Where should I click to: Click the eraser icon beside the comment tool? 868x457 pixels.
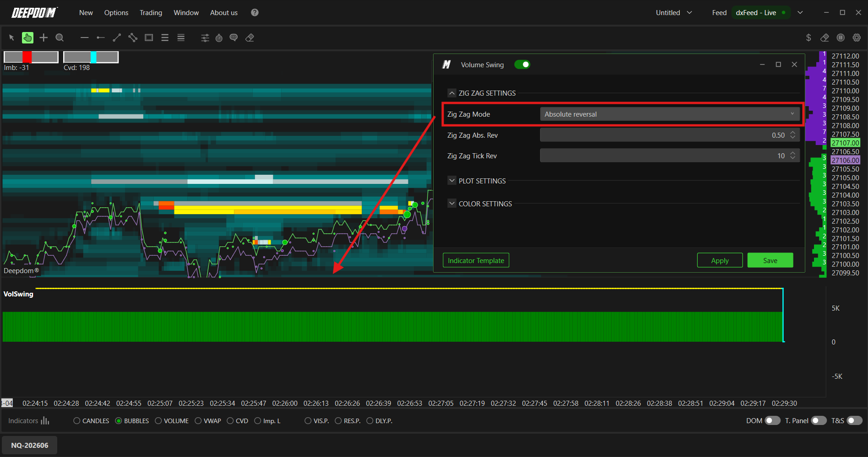click(250, 38)
